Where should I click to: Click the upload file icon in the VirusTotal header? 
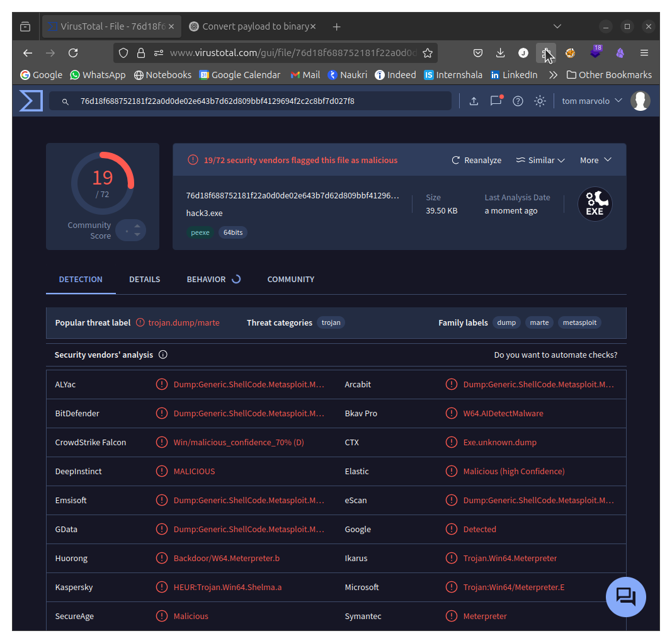[474, 101]
